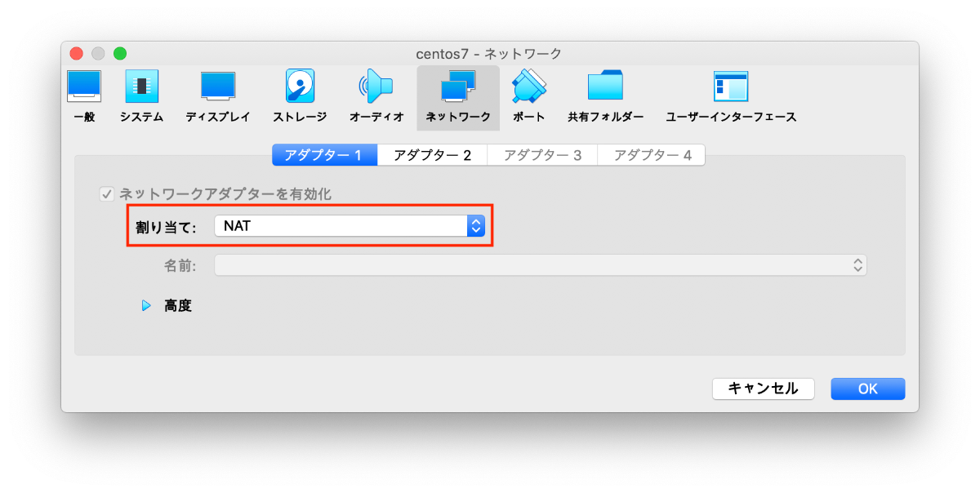
Task: Switch to the アダプター 2 tab
Action: (433, 155)
